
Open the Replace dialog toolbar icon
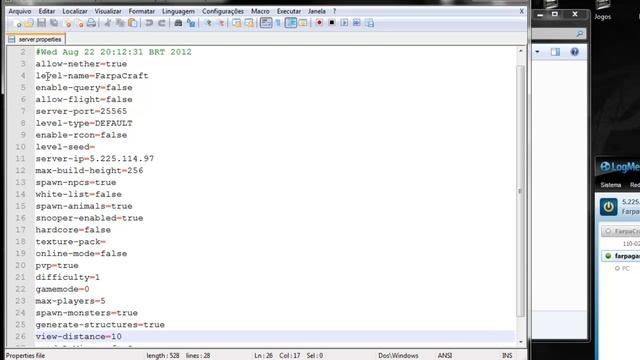pos(191,23)
